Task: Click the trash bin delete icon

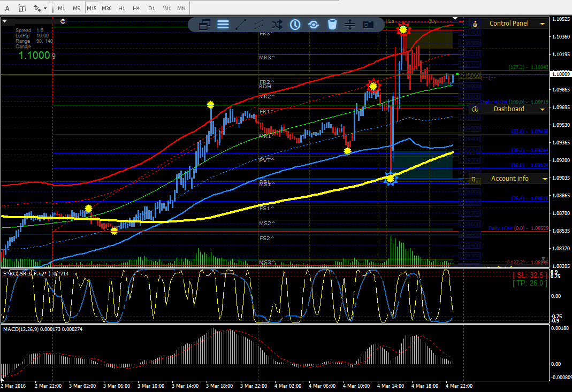Action: pyautogui.click(x=332, y=25)
